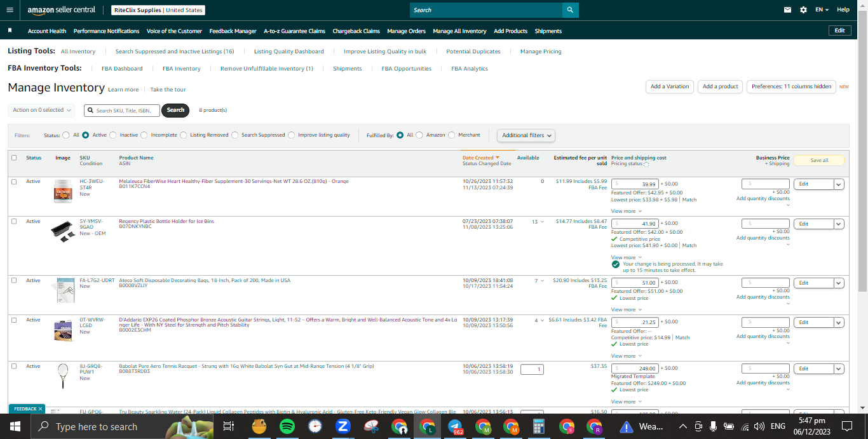
Task: Click the Wi-Fi network tray icon
Action: [x=744, y=426]
